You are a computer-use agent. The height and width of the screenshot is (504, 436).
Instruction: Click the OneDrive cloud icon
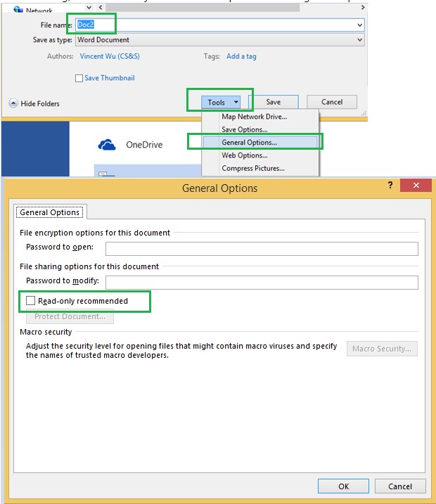coord(107,145)
